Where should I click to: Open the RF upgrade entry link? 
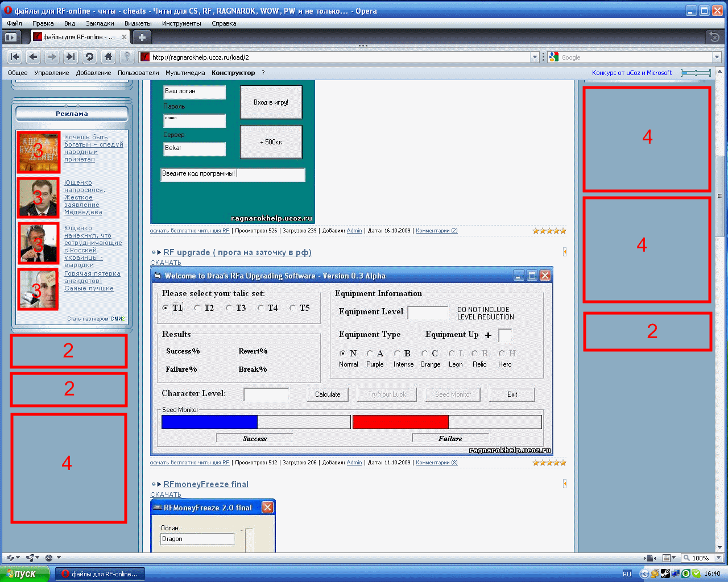coord(237,252)
